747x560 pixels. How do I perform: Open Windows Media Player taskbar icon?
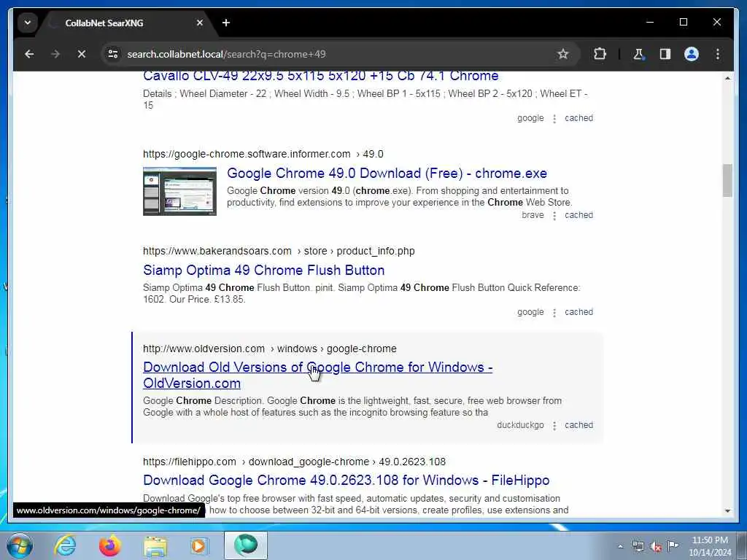pyautogui.click(x=199, y=545)
